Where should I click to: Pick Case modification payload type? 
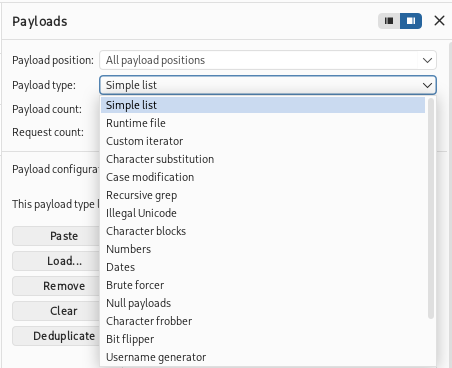(x=263, y=177)
